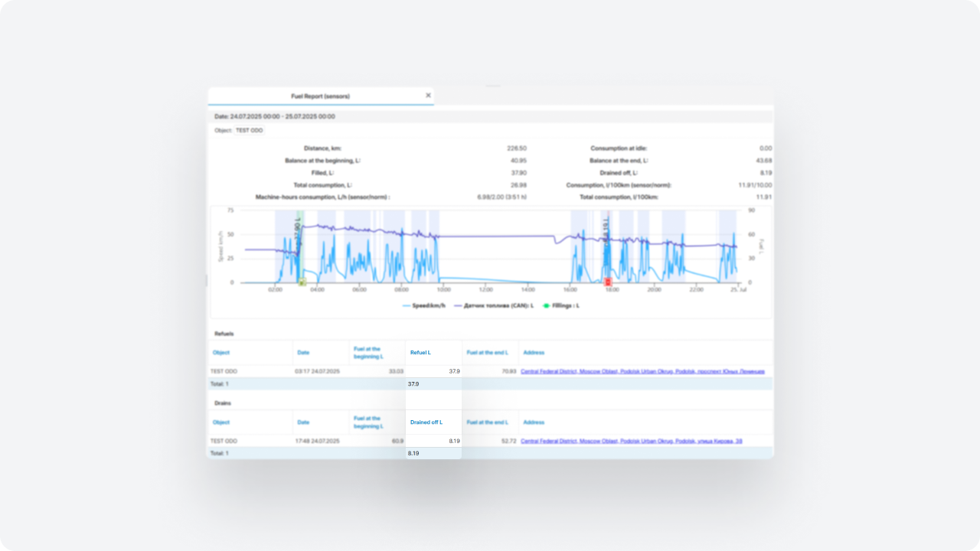Click Fuel at the end L header in Drains
Image resolution: width=980 pixels, height=551 pixels.
tap(487, 422)
